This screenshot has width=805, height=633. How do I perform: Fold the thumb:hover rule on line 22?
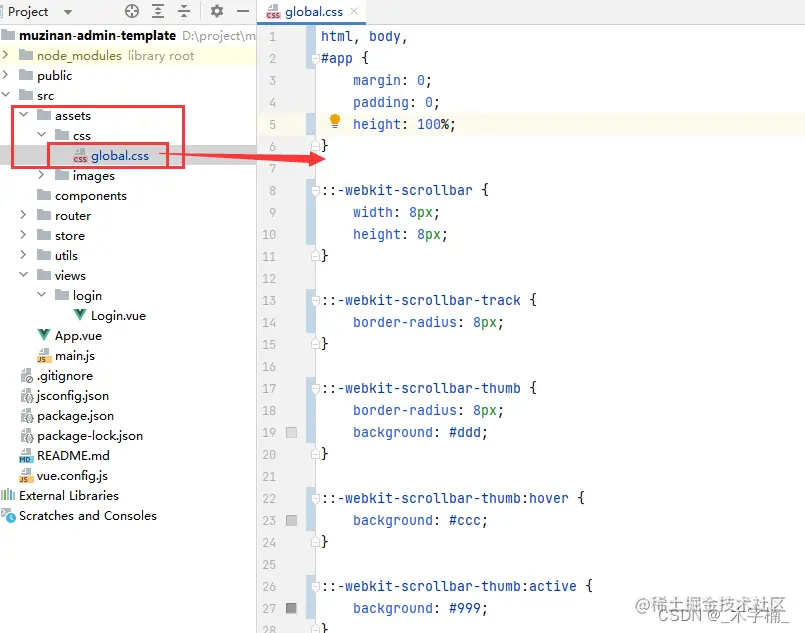[x=316, y=498]
